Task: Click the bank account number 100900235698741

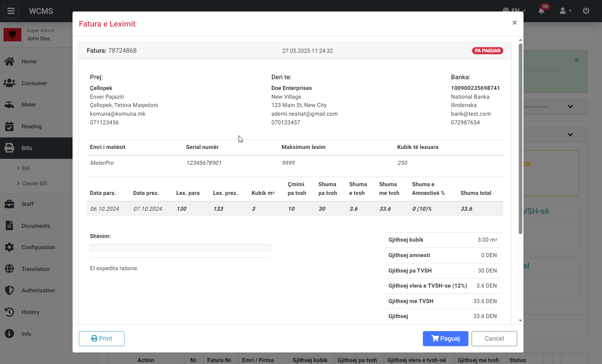Action: coord(475,88)
